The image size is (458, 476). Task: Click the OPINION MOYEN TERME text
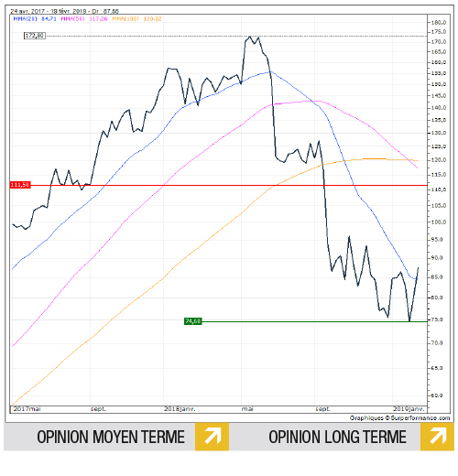click(111, 437)
